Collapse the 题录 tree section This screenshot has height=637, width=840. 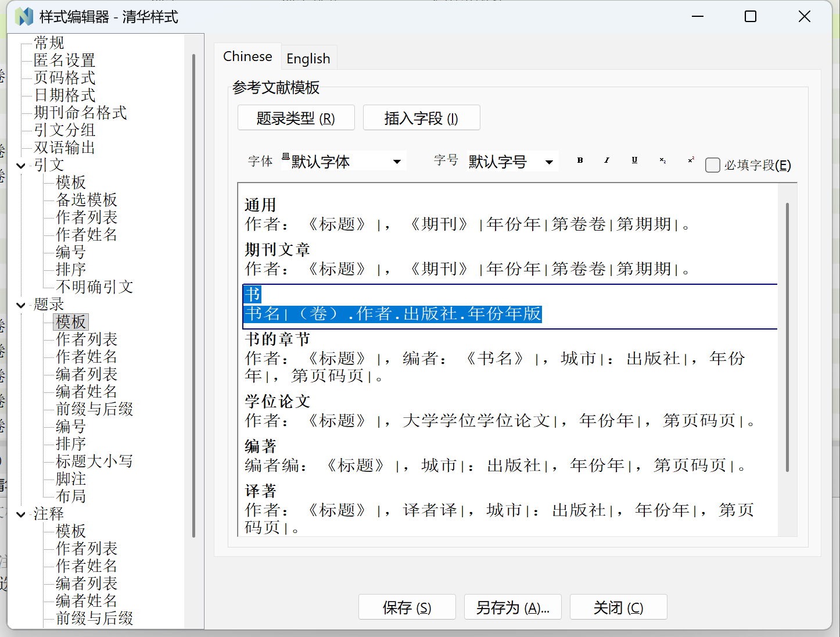21,305
